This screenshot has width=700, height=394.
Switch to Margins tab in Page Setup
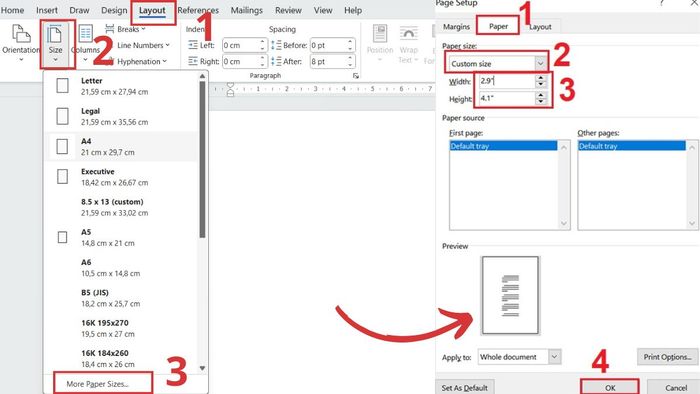point(456,27)
